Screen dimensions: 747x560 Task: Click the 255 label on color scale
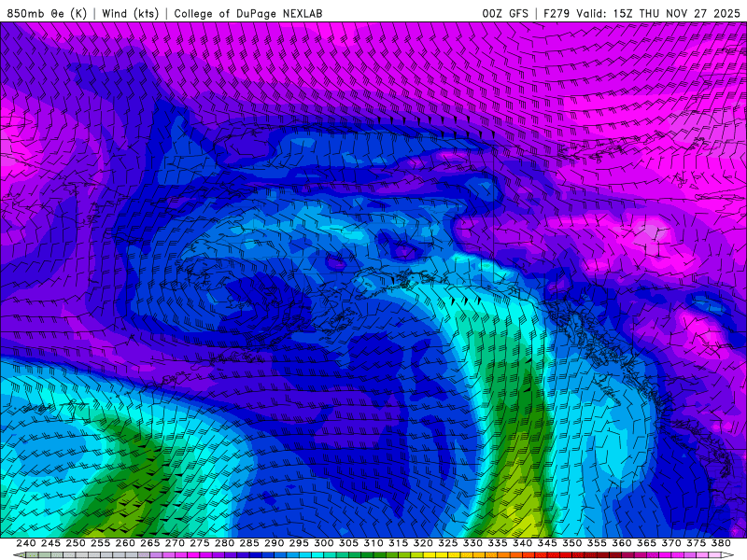click(100, 543)
